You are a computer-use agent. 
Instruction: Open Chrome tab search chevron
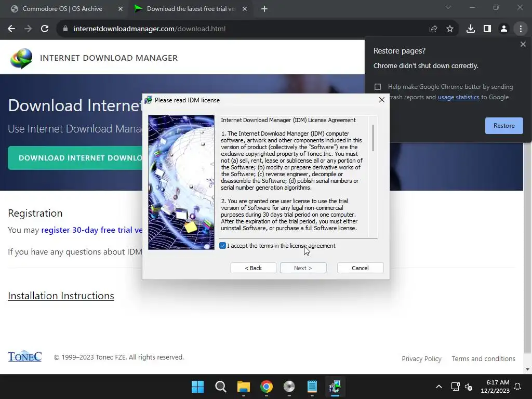point(448,7)
